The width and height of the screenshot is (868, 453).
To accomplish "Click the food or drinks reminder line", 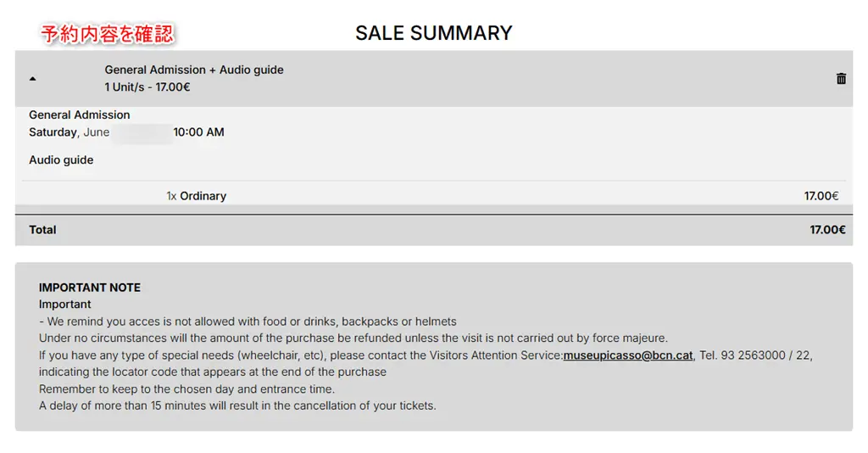I will click(248, 322).
